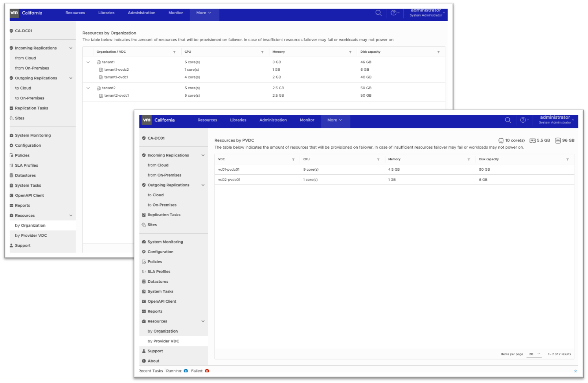
Task: Open Libraries in the Resources by Organization window navbar
Action: tap(107, 13)
